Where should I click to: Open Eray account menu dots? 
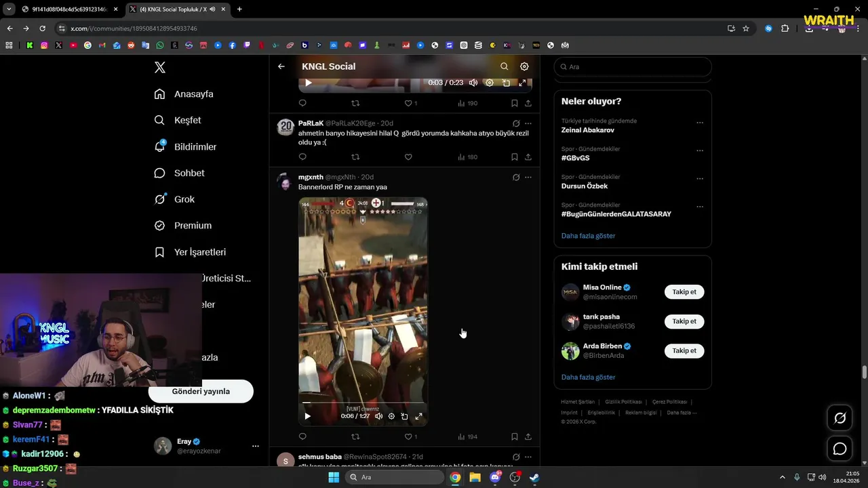[256, 446]
